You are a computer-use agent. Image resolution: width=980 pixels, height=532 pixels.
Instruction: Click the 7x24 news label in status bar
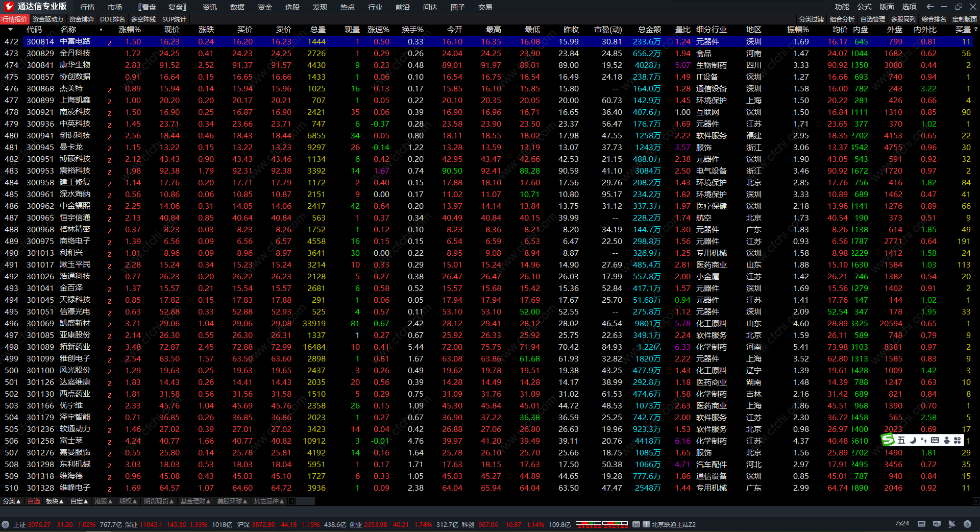click(x=902, y=523)
